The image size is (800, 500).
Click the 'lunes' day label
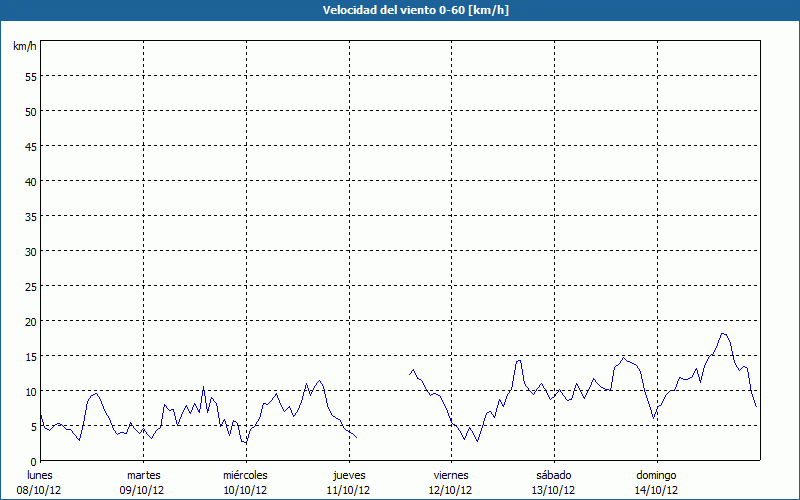pos(40,475)
